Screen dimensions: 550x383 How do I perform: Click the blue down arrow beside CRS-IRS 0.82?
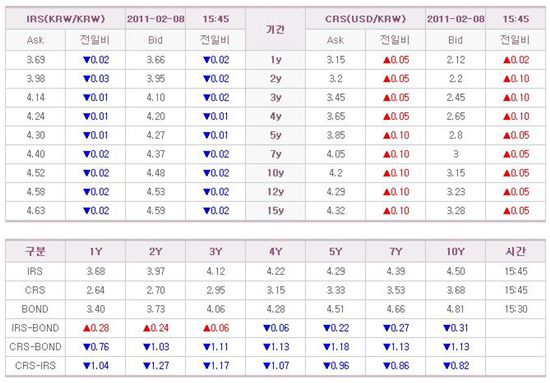[x=447, y=366]
